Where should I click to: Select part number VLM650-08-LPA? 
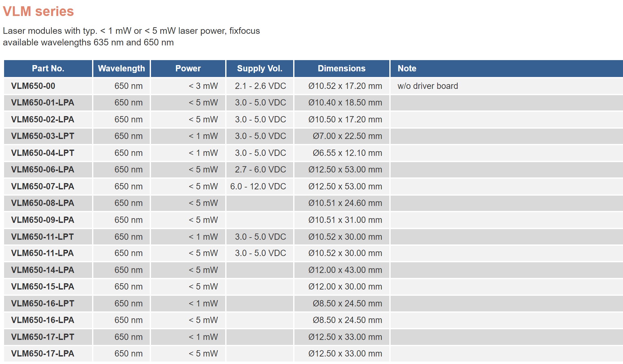click(43, 203)
